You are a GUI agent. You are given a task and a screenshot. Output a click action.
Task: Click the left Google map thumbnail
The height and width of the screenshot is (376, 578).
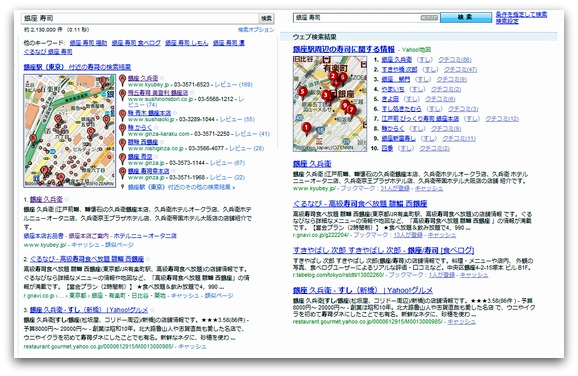[69, 131]
